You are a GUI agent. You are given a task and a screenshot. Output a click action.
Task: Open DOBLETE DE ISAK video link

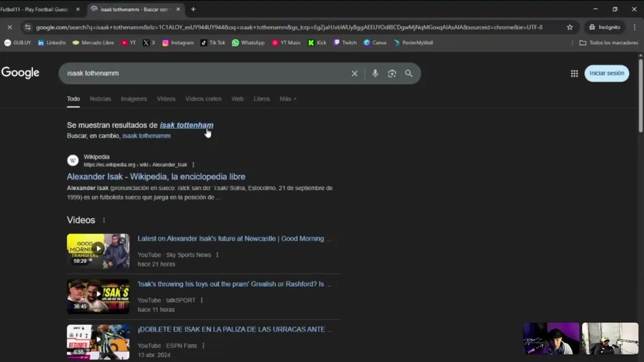point(235,329)
